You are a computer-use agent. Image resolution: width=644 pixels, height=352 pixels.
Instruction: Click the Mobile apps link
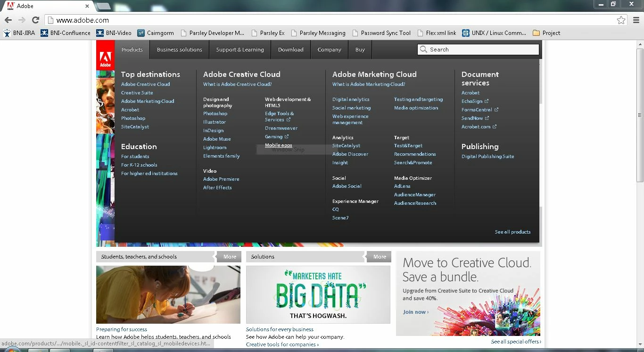point(279,145)
